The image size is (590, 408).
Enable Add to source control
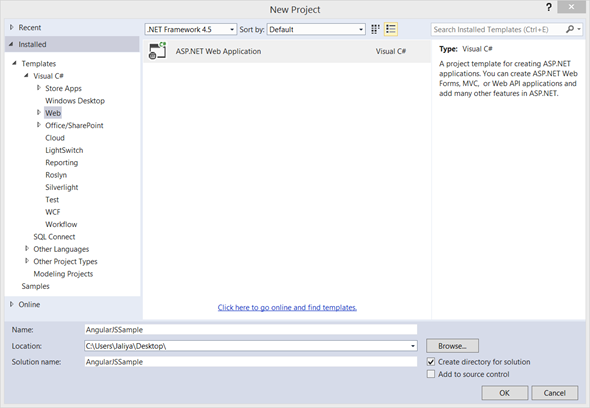[x=431, y=374]
